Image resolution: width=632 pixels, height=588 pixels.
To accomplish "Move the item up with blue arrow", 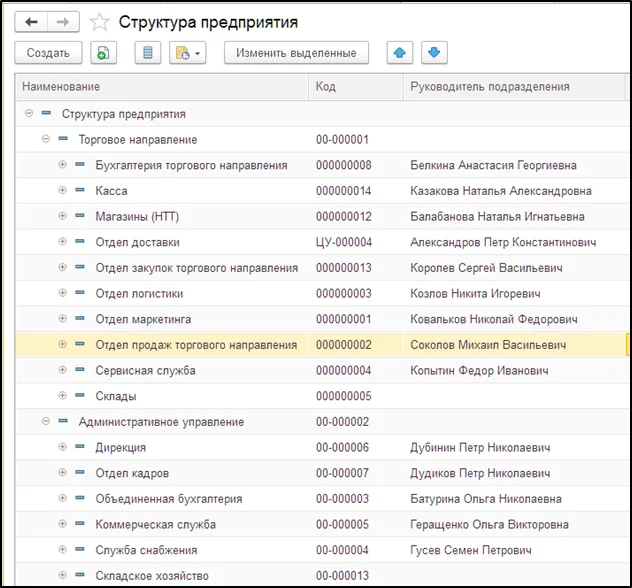I will [399, 53].
